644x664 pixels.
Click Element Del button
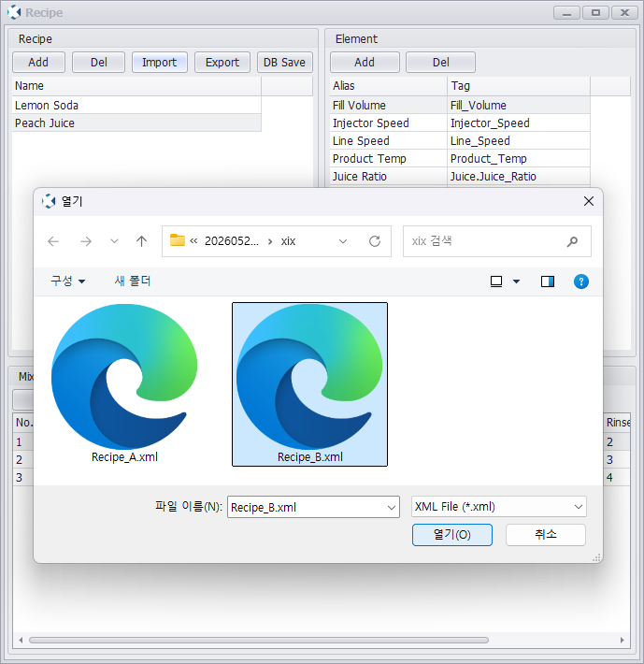(440, 63)
